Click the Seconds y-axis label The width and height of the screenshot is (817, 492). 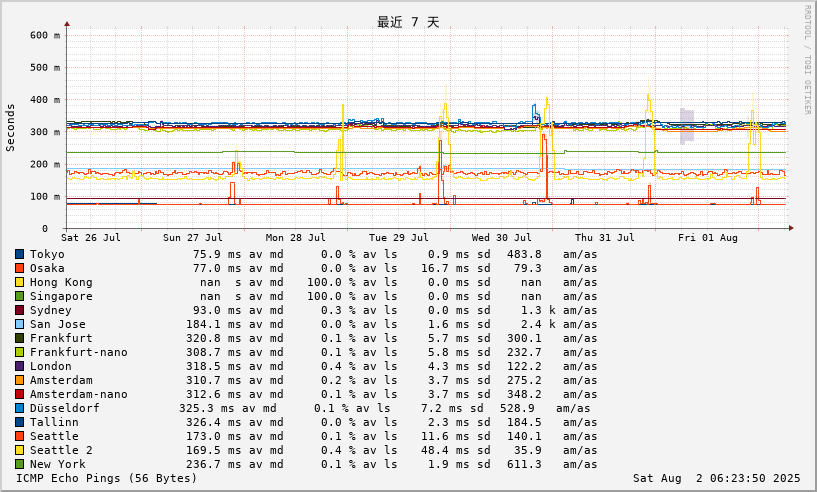[x=10, y=128]
